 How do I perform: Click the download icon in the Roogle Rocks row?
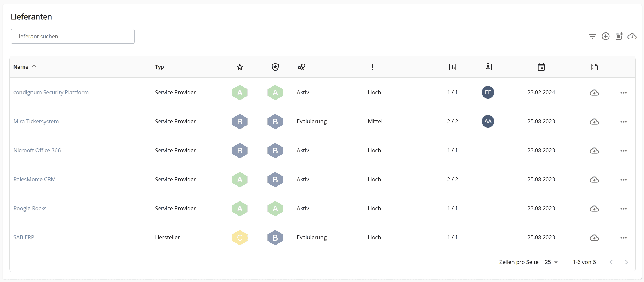point(594,209)
